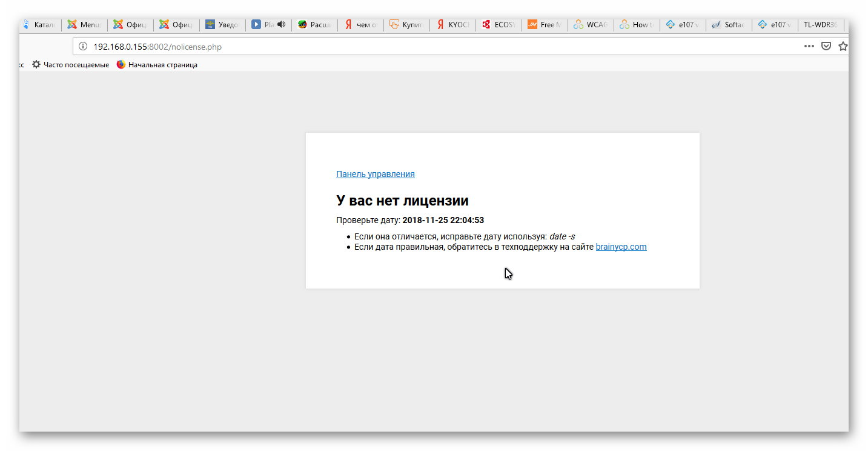Click the gear icon beside Часто посещаемые
This screenshot has width=868, height=451.
click(x=36, y=65)
